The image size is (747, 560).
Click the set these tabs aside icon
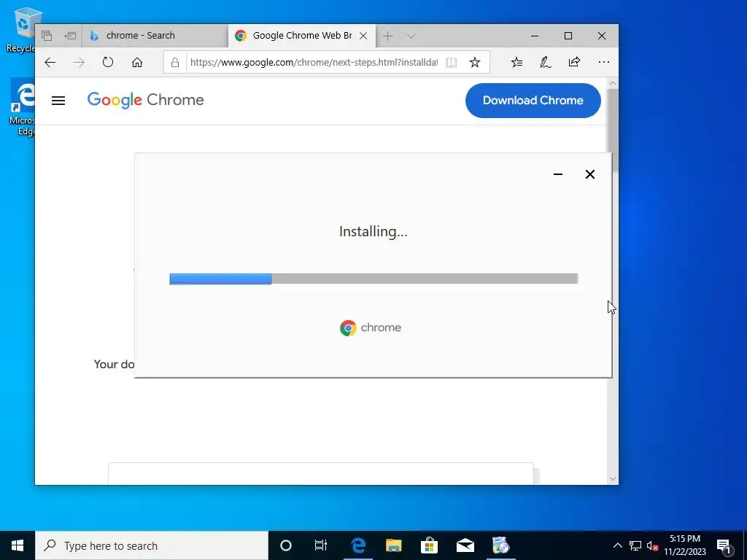pos(70,36)
